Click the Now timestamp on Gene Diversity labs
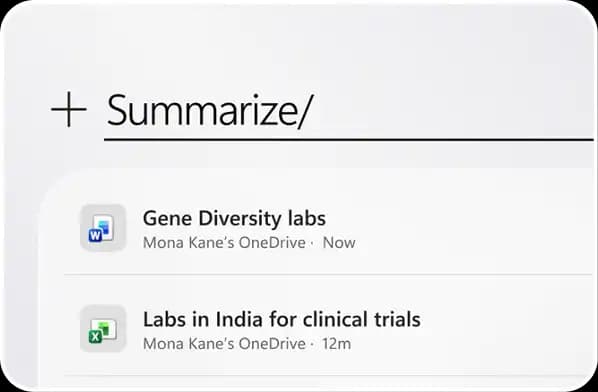This screenshot has width=598, height=392. [339, 243]
